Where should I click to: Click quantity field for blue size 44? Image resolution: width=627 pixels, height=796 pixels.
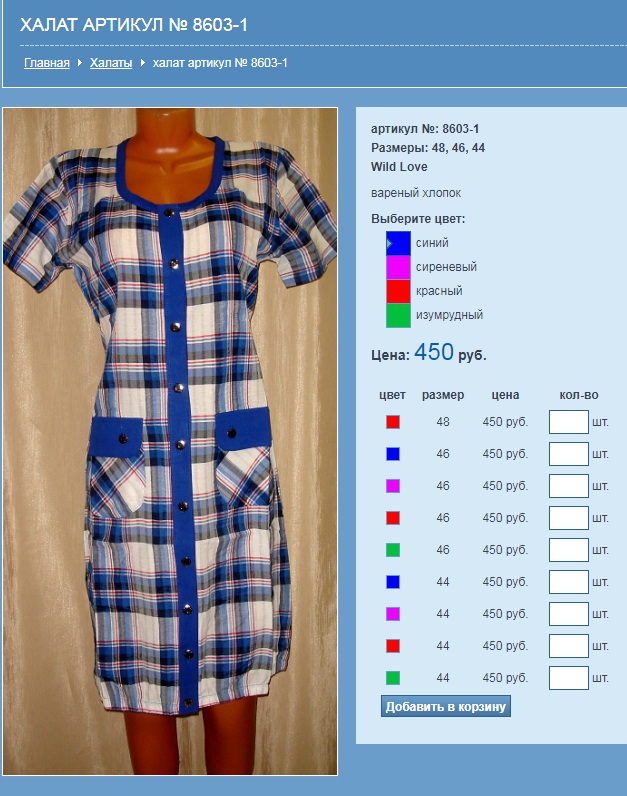tap(569, 582)
